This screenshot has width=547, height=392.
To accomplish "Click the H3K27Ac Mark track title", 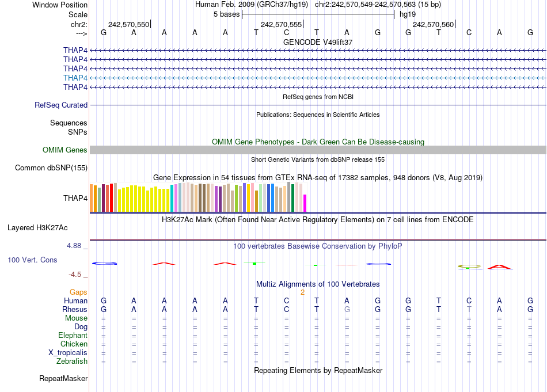I will pos(318,220).
